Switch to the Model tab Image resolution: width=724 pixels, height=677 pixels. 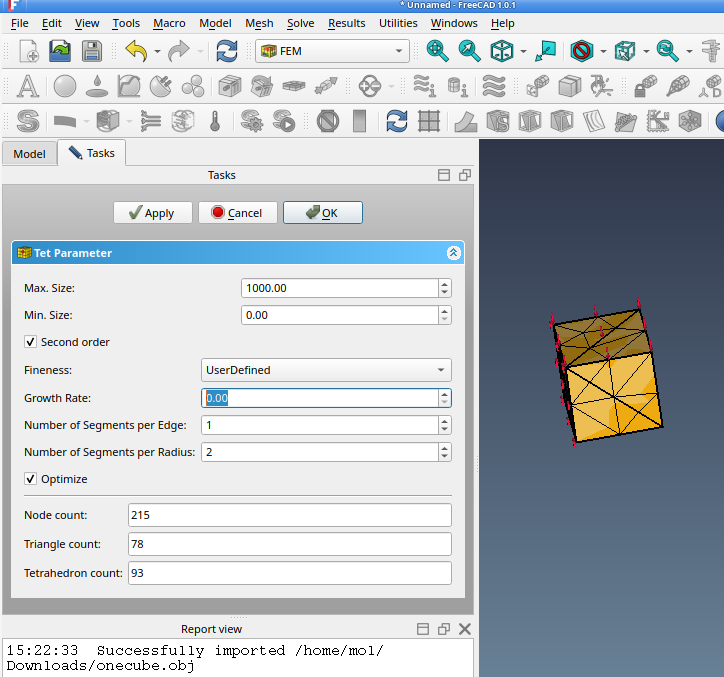click(x=29, y=154)
